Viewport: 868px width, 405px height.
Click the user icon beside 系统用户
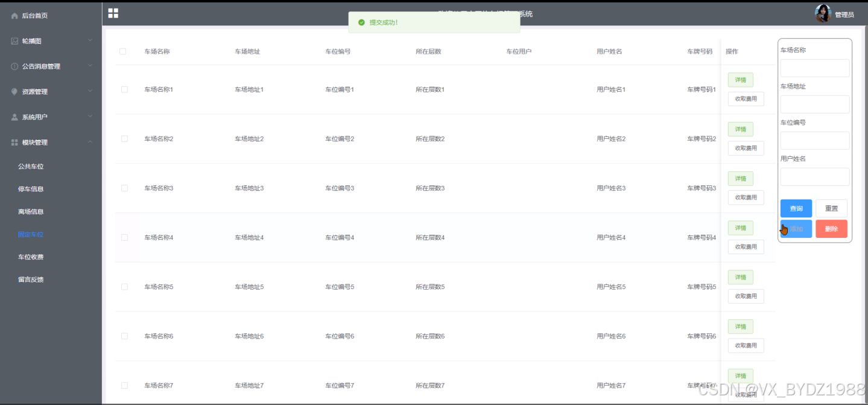pyautogui.click(x=15, y=117)
